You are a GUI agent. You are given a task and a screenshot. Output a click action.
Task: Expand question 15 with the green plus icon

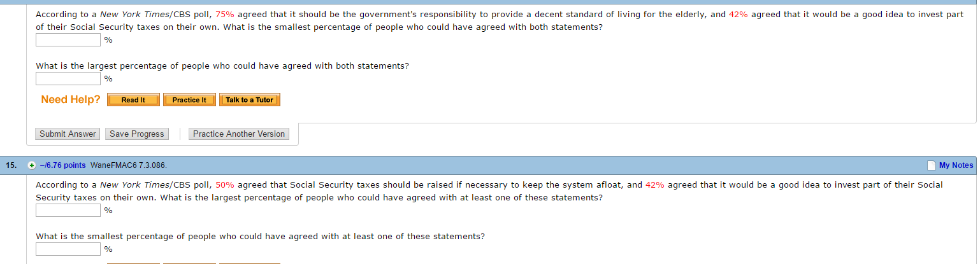click(31, 165)
